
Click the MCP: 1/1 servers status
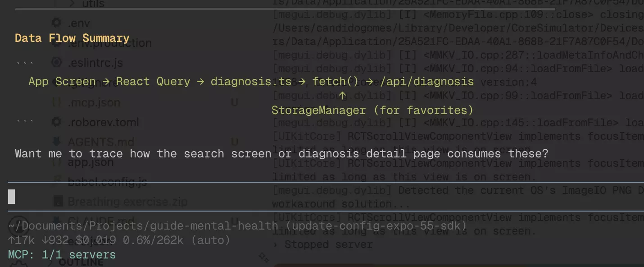[62, 255]
